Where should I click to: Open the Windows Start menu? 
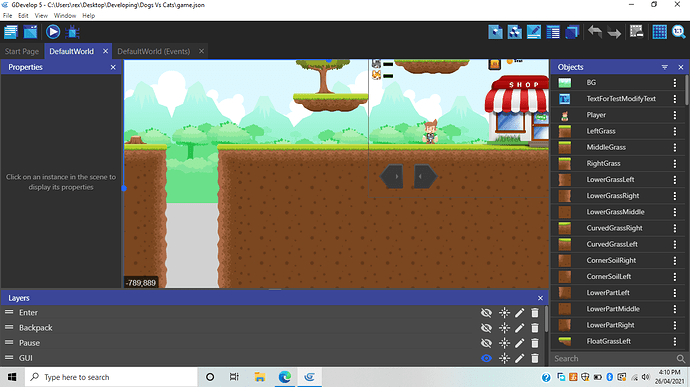(12, 377)
